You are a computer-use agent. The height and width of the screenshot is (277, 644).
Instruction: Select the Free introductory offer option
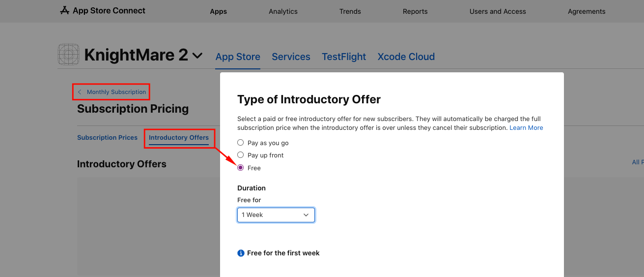tap(240, 168)
